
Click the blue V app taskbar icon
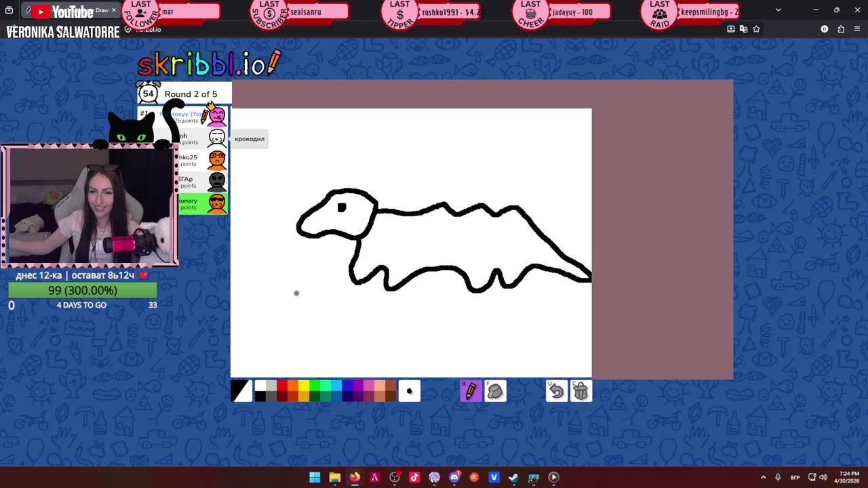[494, 477]
